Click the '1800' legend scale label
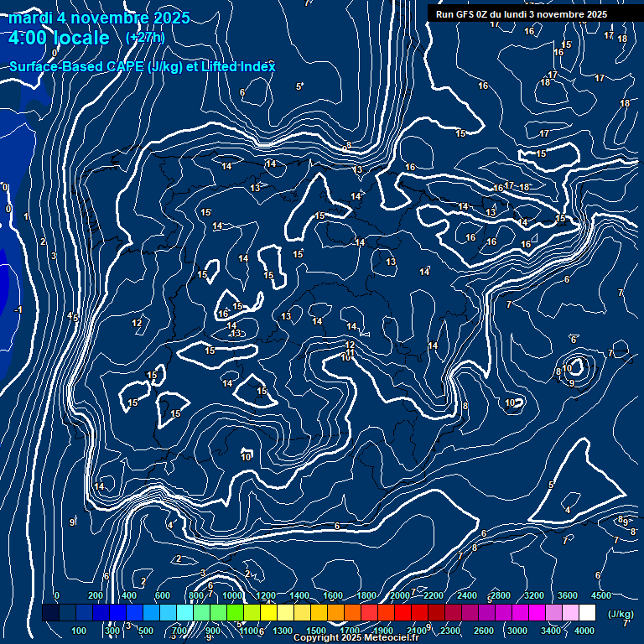Image resolution: width=644 pixels, height=644 pixels. tap(366, 595)
